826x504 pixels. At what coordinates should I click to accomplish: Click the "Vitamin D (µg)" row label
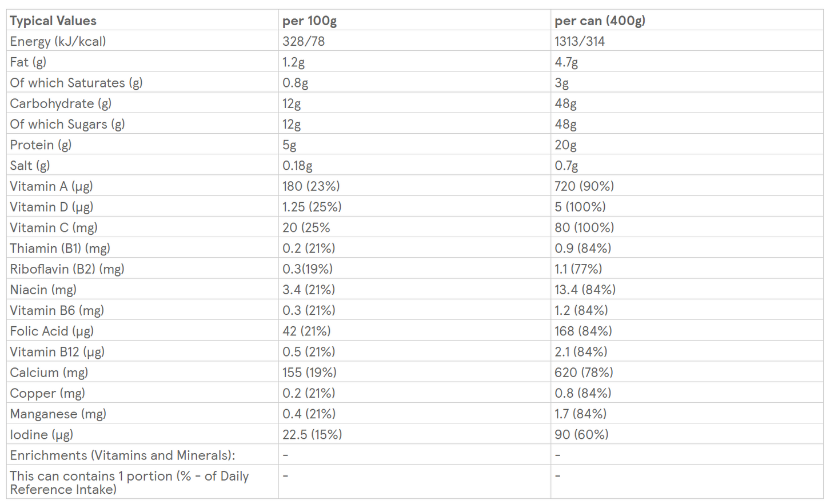51,207
